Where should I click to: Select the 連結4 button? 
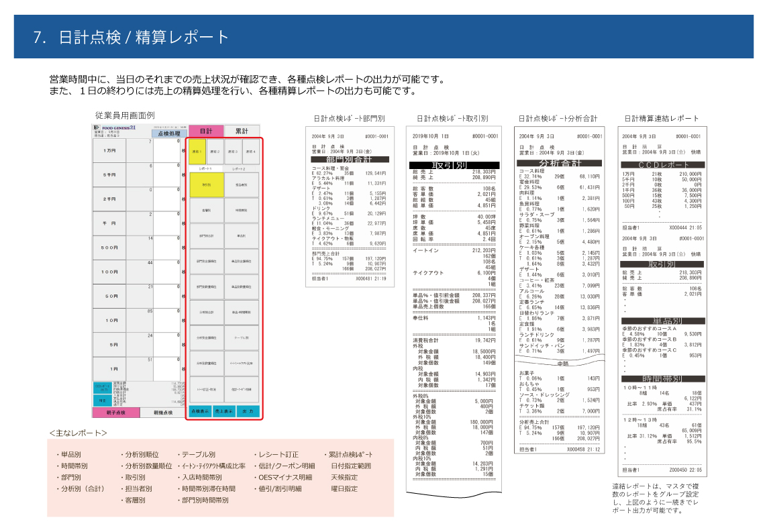[251, 152]
